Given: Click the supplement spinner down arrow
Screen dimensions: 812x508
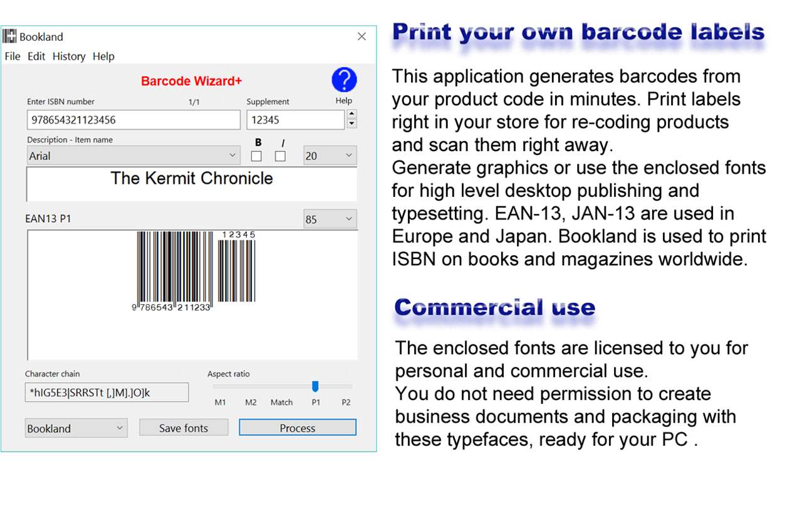Looking at the screenshot, I should tap(351, 124).
